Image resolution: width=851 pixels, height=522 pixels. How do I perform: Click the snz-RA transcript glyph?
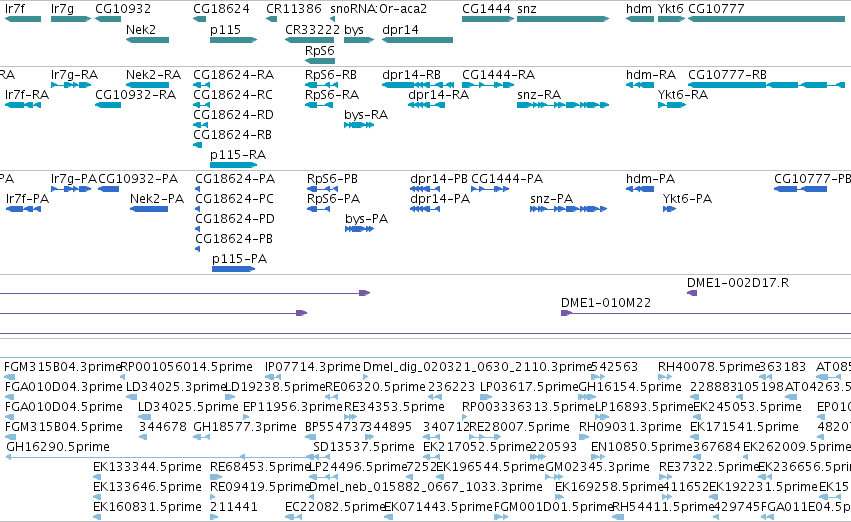point(563,105)
